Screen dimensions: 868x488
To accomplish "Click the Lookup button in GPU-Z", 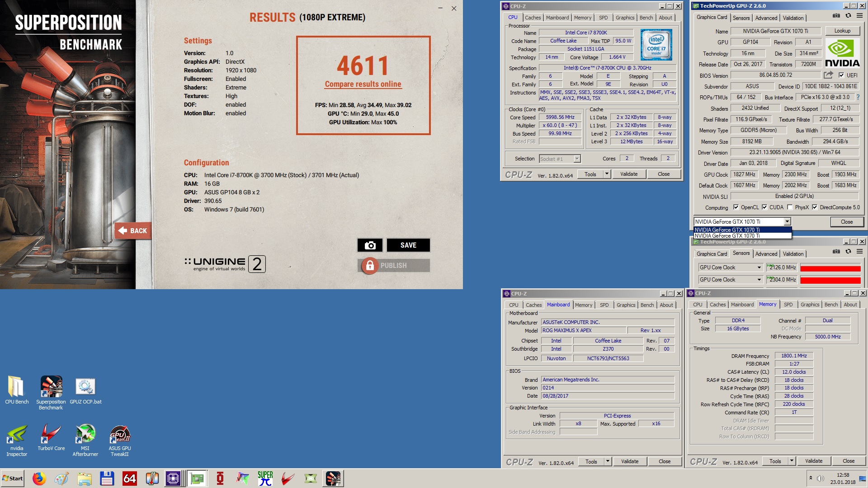I will tap(842, 31).
